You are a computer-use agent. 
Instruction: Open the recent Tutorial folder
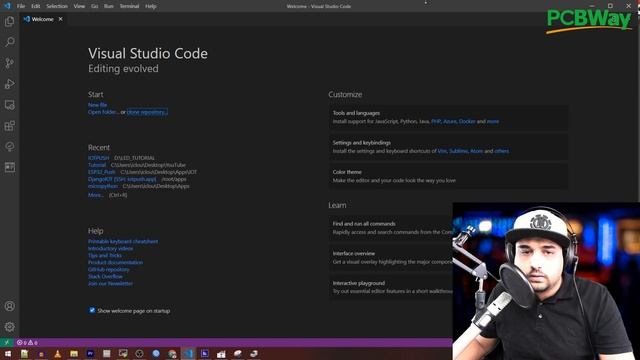coord(97,165)
